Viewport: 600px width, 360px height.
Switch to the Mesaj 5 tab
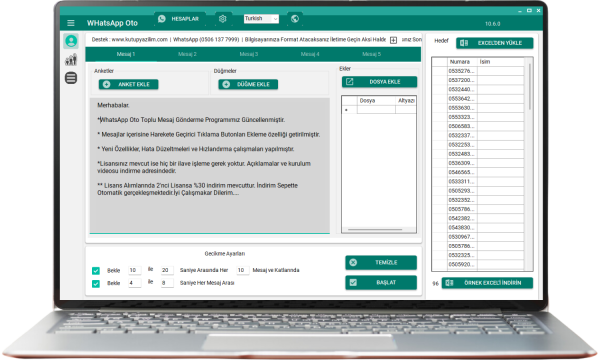pos(372,54)
